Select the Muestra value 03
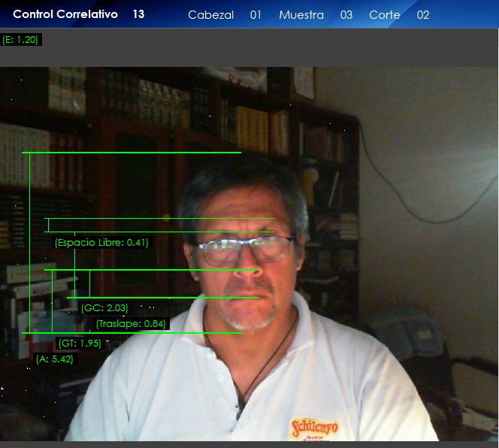This screenshot has width=499, height=448. tap(346, 15)
